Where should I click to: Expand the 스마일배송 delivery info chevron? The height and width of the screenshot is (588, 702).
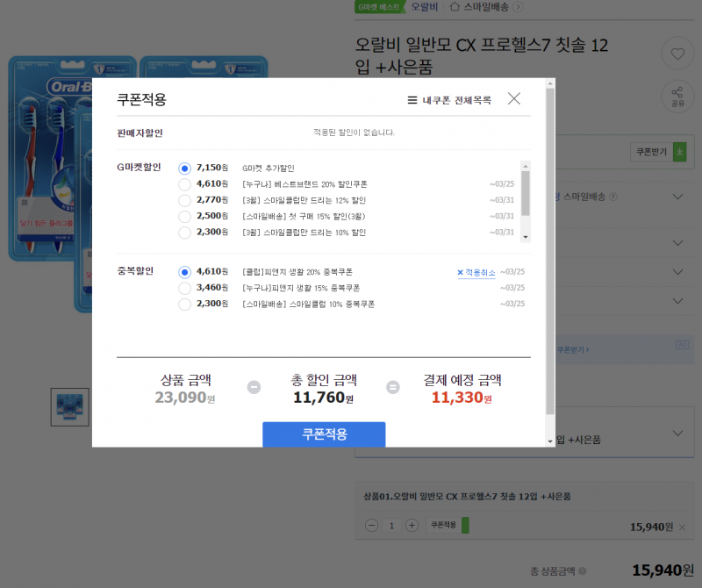677,197
